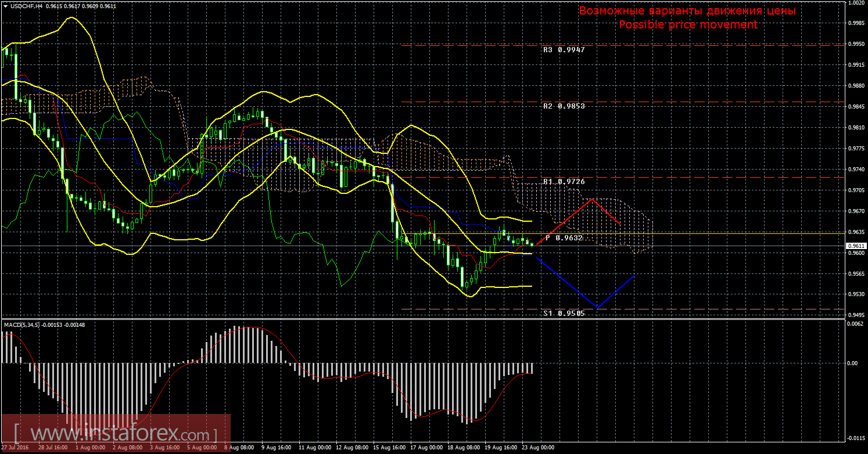Select the R2 0.9853 resistance label

point(564,107)
